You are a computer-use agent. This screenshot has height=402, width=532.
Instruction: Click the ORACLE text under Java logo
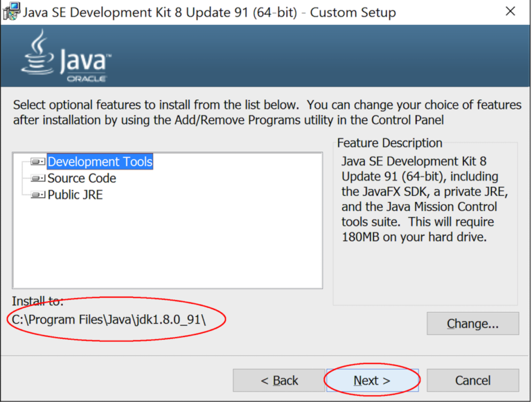(x=87, y=79)
